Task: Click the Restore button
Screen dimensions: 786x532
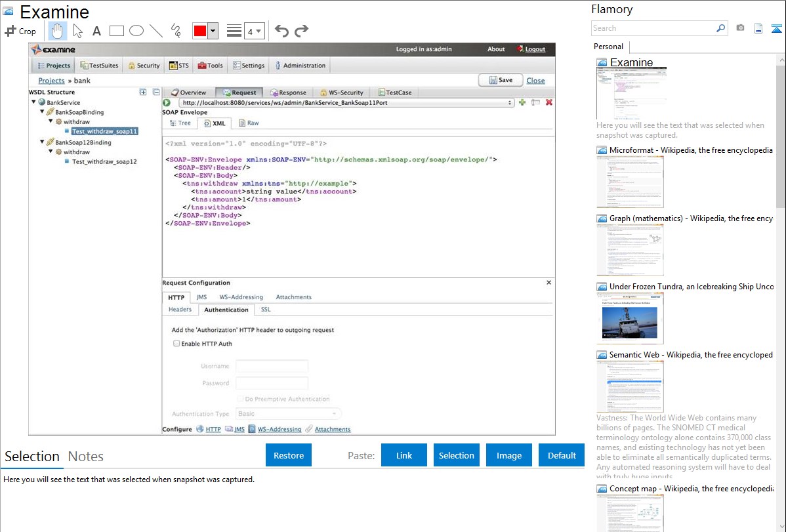Action: (289, 455)
